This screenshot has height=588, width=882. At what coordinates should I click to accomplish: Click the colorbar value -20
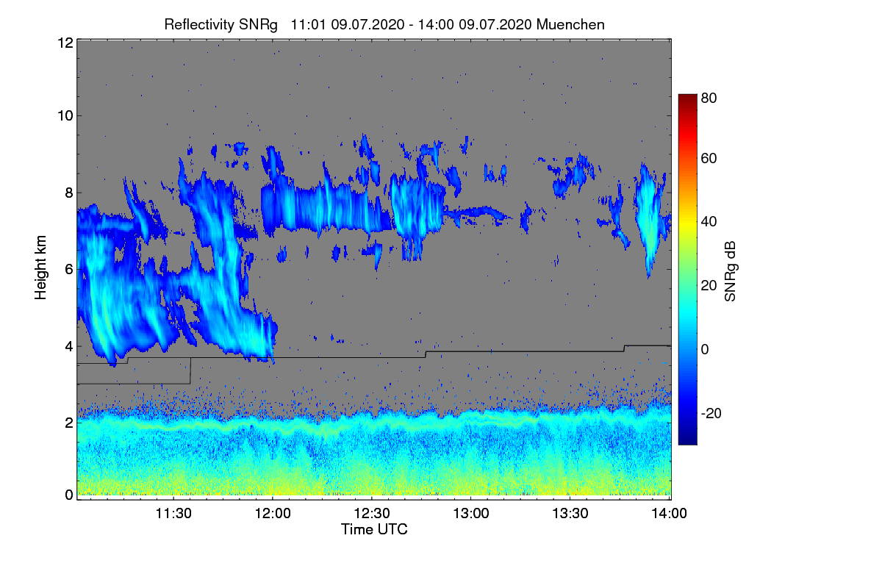pyautogui.click(x=712, y=414)
